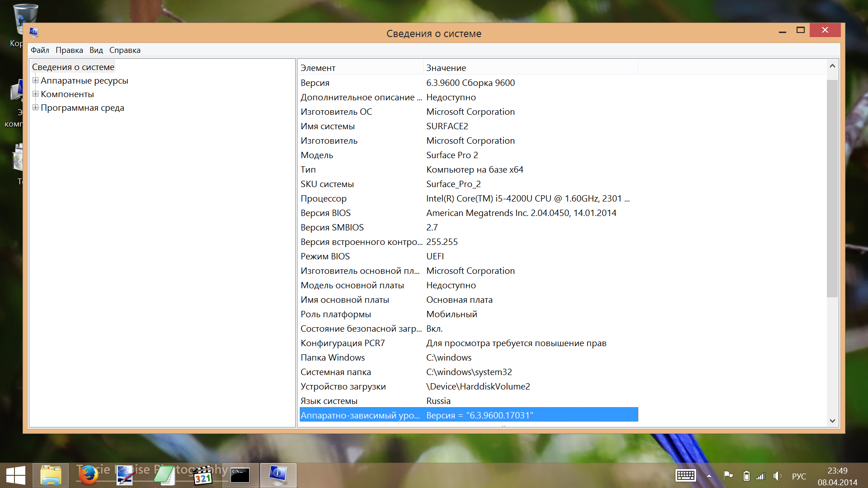This screenshot has width=868, height=488.
Task: Select the Роль платформы row
Action: tap(469, 314)
